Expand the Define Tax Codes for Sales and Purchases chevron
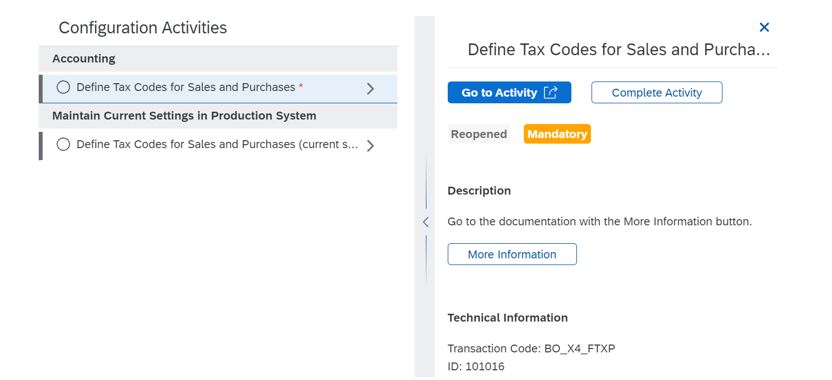832x380 pixels. [370, 89]
